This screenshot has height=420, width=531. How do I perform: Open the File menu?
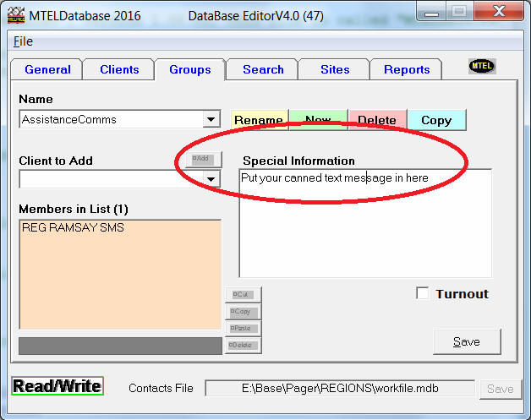23,41
